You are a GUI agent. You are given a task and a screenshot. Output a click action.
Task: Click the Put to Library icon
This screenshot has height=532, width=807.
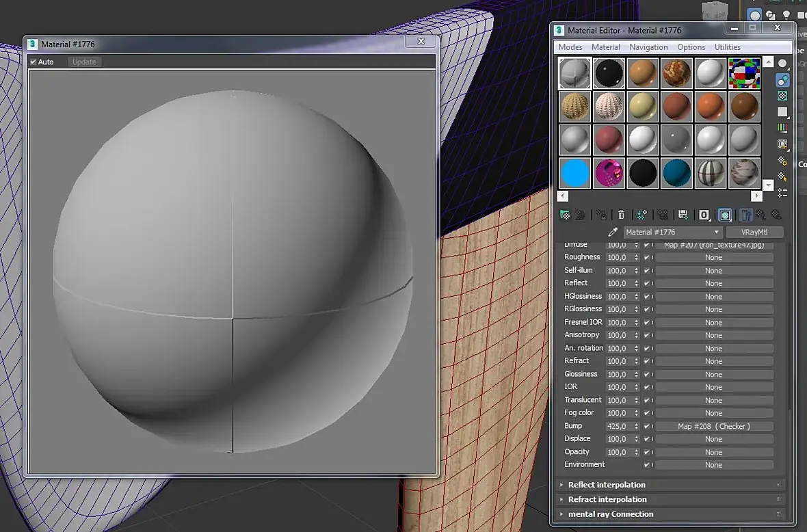point(682,215)
